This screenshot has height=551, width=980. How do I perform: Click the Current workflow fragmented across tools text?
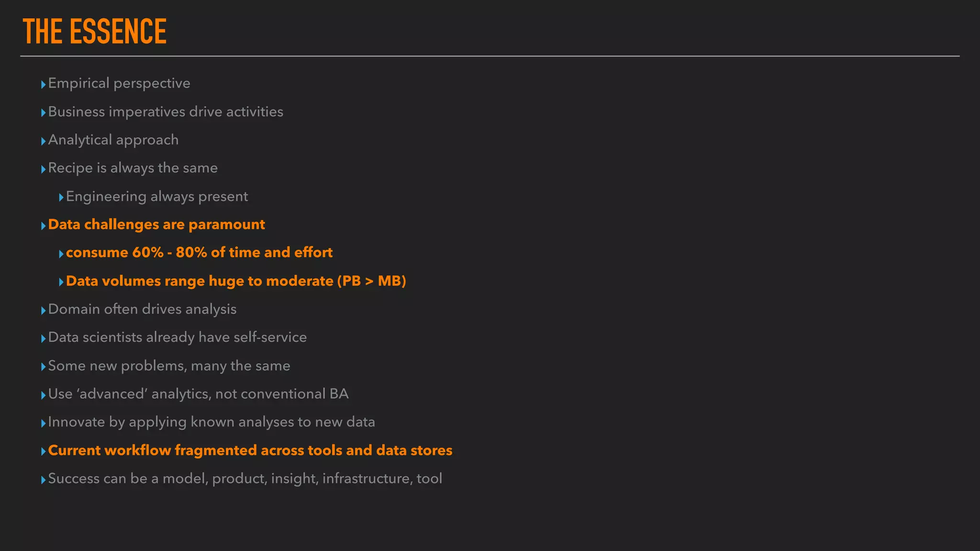[250, 451]
